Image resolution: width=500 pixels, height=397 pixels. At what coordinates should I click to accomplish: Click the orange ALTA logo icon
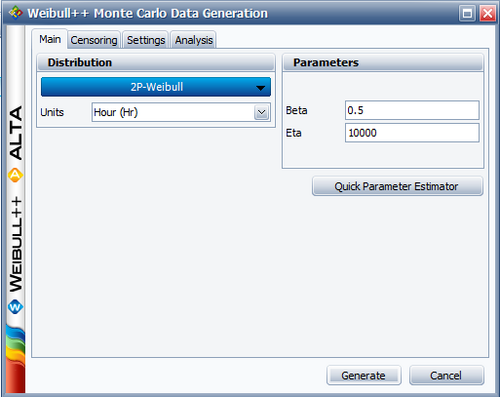point(15,175)
